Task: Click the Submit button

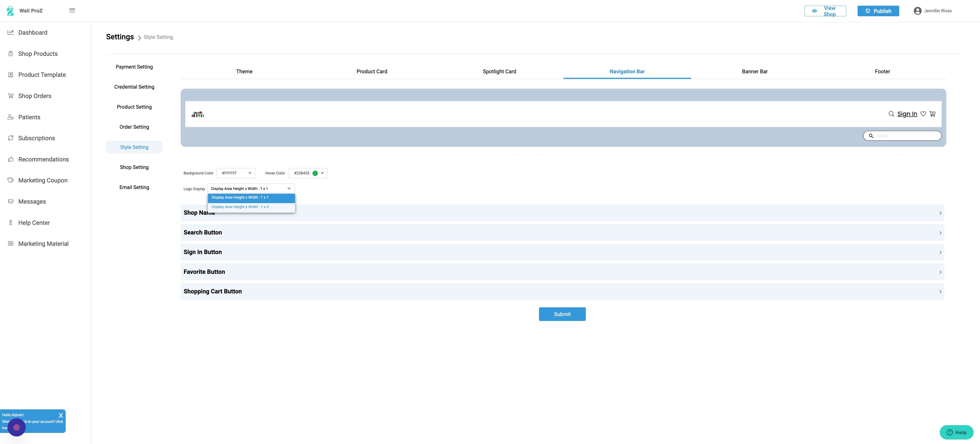Action: click(562, 314)
